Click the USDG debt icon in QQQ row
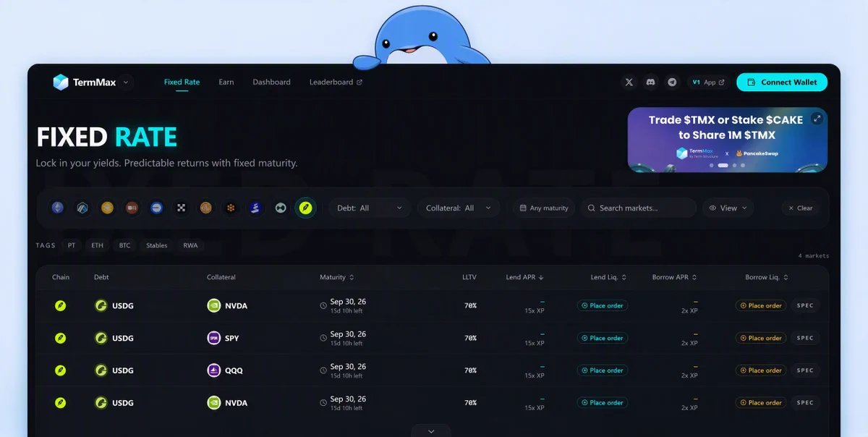This screenshot has width=868, height=437. (101, 370)
